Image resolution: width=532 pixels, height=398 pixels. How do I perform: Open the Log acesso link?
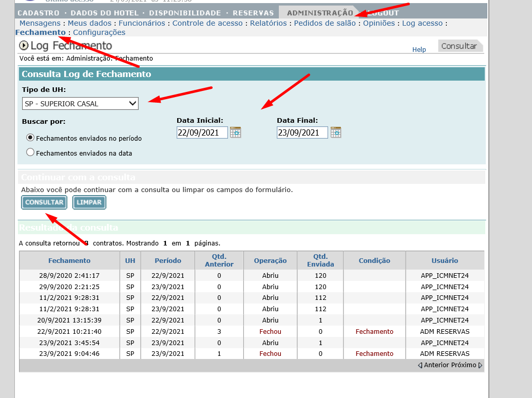(x=423, y=23)
